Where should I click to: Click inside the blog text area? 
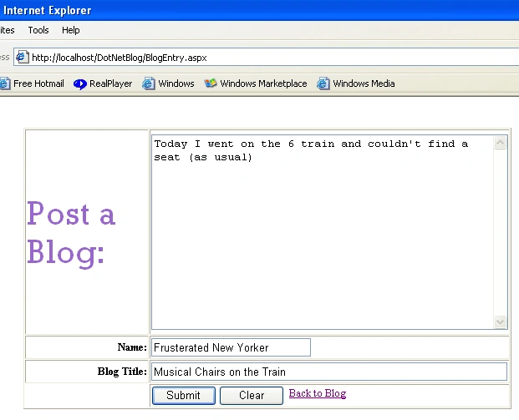pyautogui.click(x=323, y=232)
